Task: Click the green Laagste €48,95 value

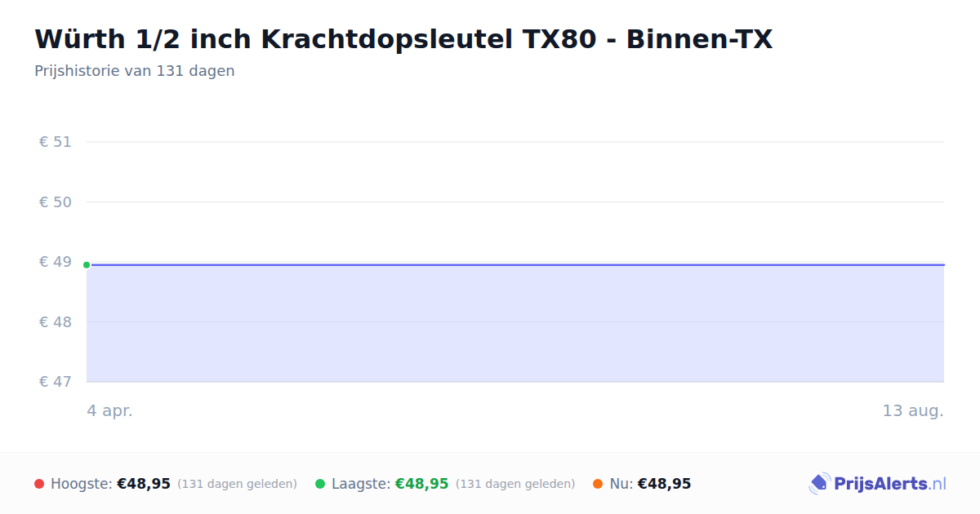Action: click(421, 484)
